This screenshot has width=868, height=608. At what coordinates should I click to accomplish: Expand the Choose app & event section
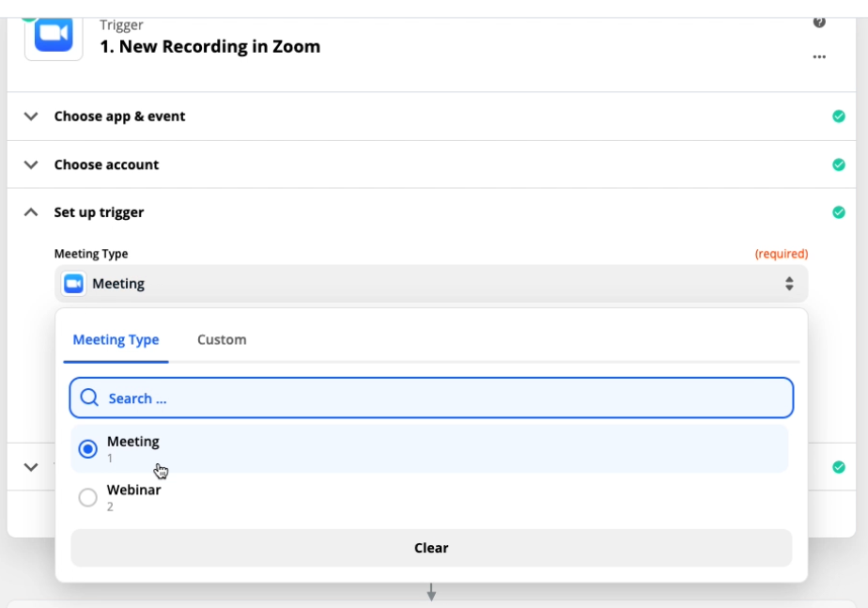pyautogui.click(x=31, y=117)
